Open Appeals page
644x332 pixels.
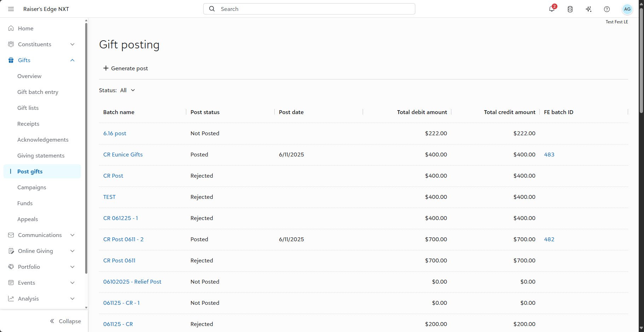[x=28, y=219]
